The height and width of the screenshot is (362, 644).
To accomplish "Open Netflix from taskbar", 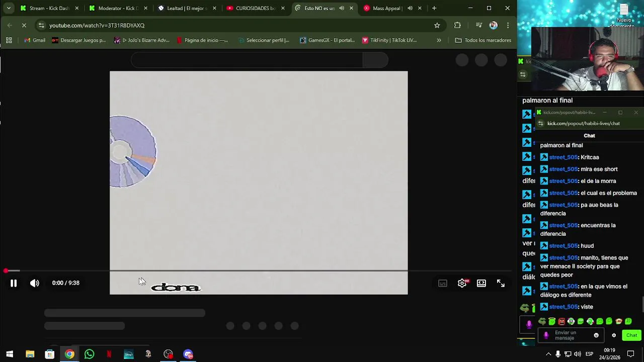I will tap(109, 354).
